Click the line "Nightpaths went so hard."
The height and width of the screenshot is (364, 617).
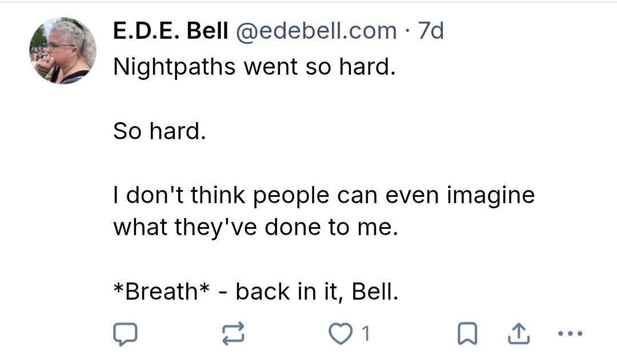254,67
